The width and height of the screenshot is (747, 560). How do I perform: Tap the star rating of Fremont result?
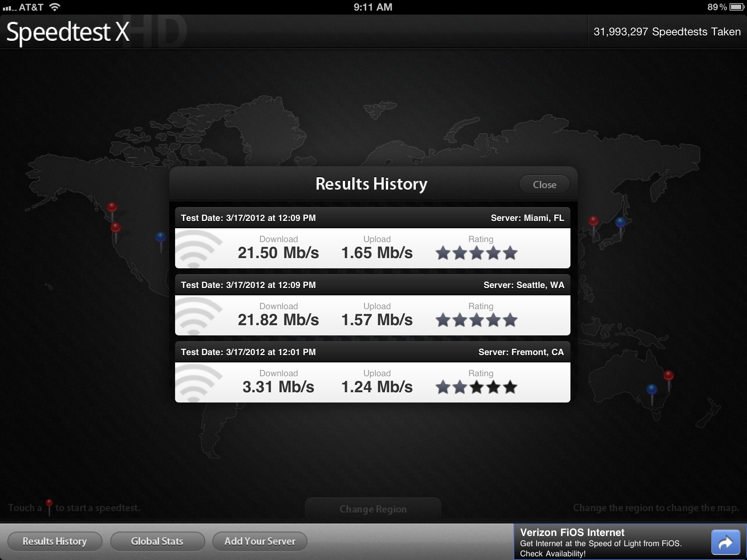pos(476,387)
